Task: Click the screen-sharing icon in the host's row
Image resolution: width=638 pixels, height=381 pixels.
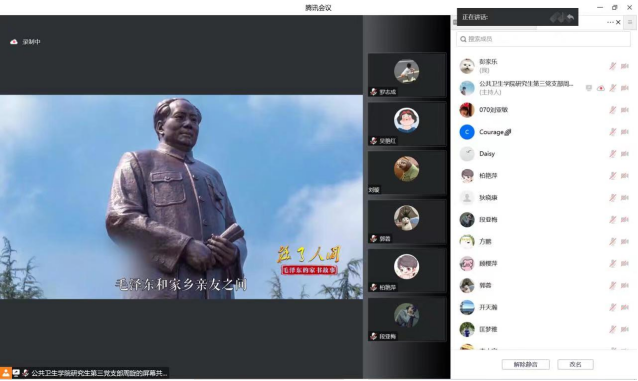Action: click(588, 88)
